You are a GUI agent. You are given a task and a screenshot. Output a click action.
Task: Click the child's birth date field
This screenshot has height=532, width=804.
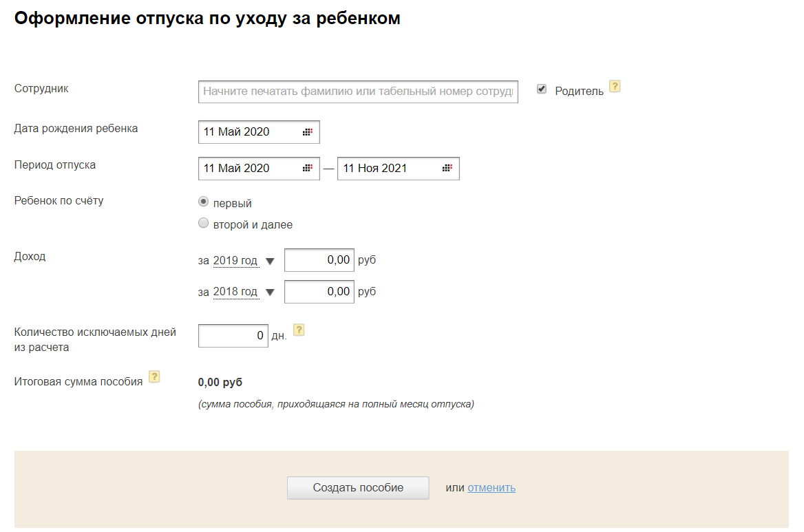pyautogui.click(x=249, y=132)
